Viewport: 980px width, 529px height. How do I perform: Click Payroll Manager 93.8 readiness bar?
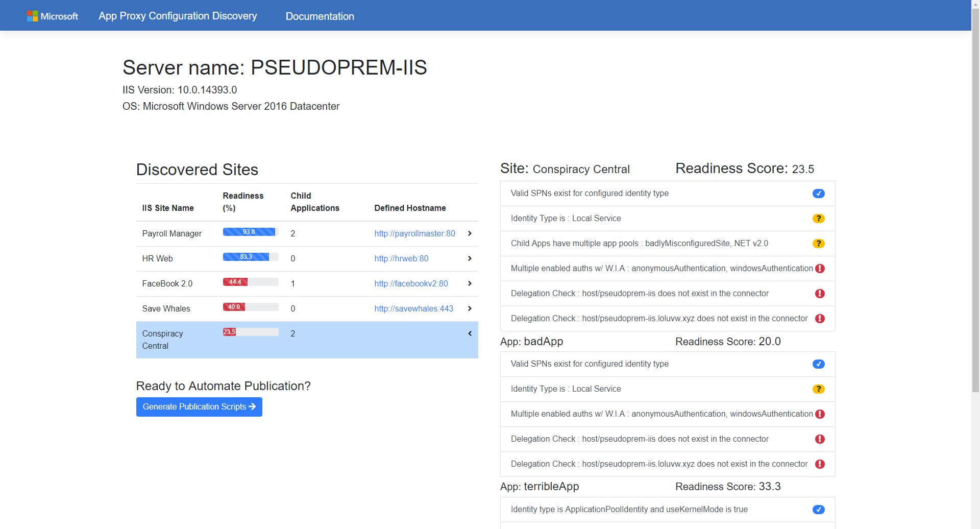pyautogui.click(x=251, y=232)
